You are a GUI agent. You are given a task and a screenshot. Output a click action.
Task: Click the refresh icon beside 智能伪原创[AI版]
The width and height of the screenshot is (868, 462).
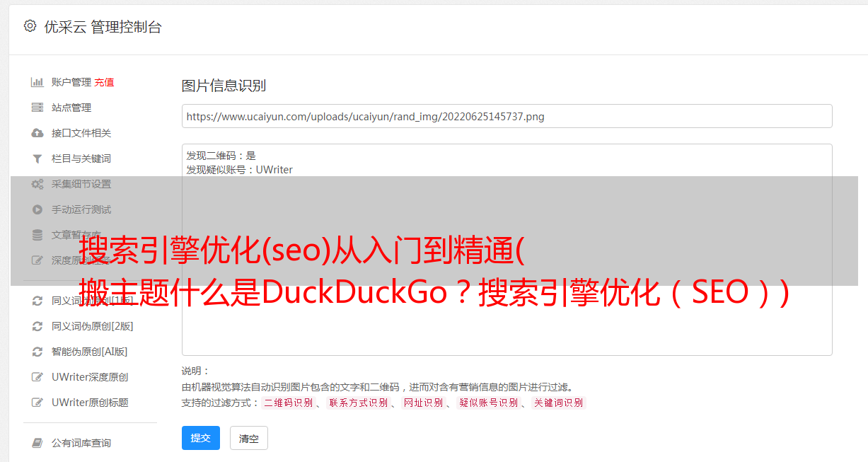point(37,352)
